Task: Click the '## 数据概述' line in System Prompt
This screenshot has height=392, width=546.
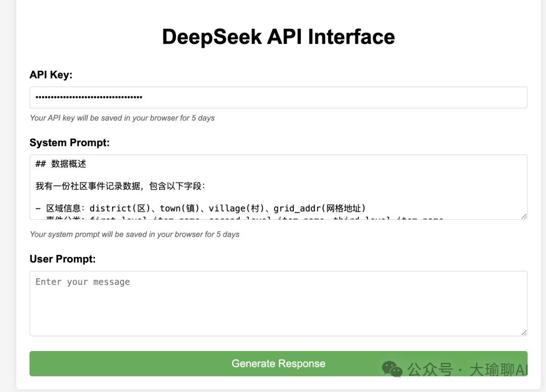Action: tap(61, 164)
